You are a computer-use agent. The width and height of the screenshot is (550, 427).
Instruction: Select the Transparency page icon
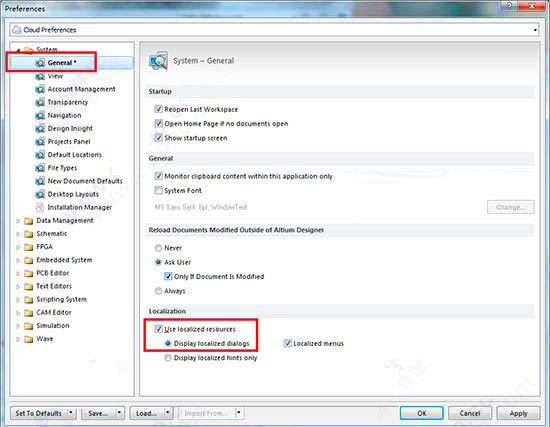pos(40,102)
